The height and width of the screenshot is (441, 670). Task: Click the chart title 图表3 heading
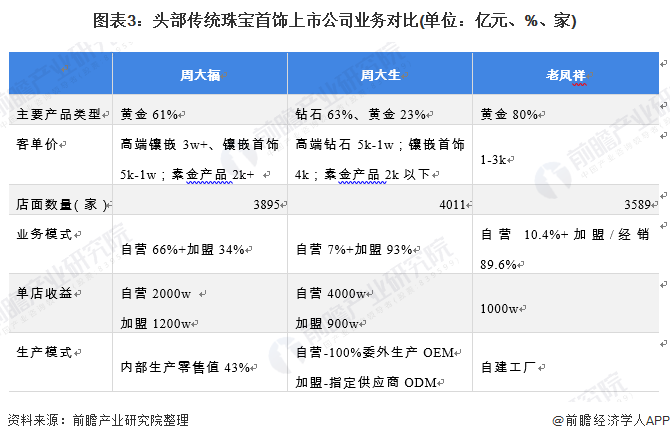pyautogui.click(x=335, y=21)
